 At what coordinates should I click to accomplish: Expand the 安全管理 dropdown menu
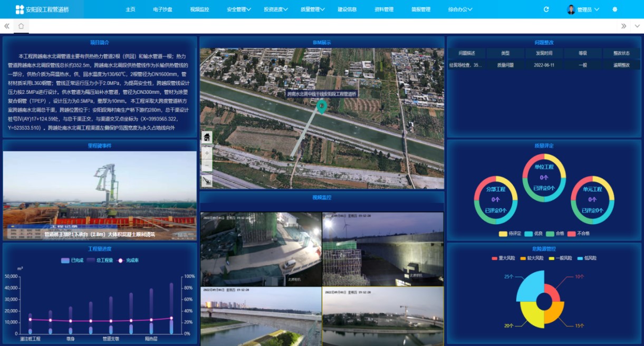238,9
